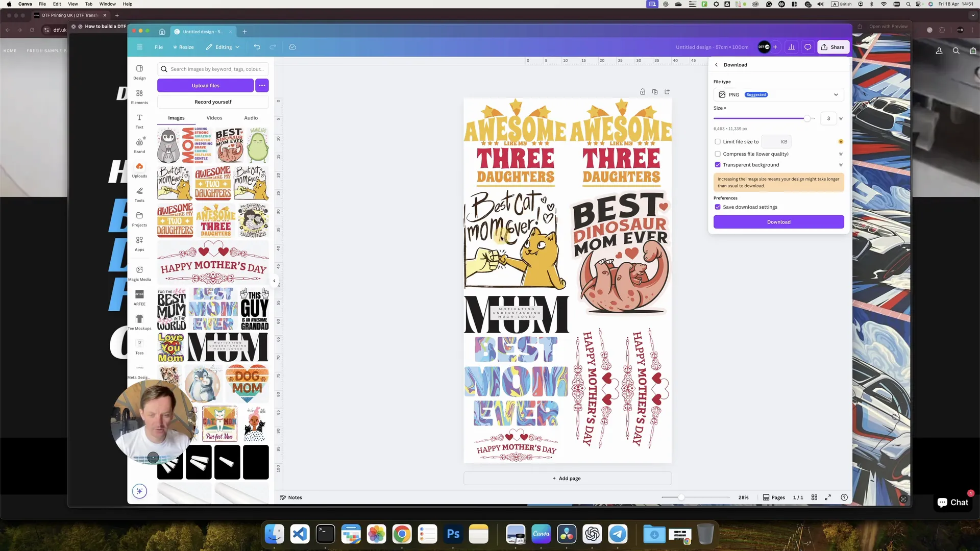980x551 pixels.
Task: Select the Images tab
Action: (x=177, y=118)
